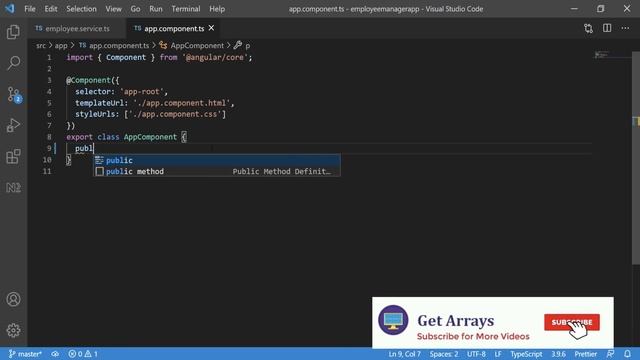Open the Help menu
640x360 pixels.
pyautogui.click(x=217, y=9)
